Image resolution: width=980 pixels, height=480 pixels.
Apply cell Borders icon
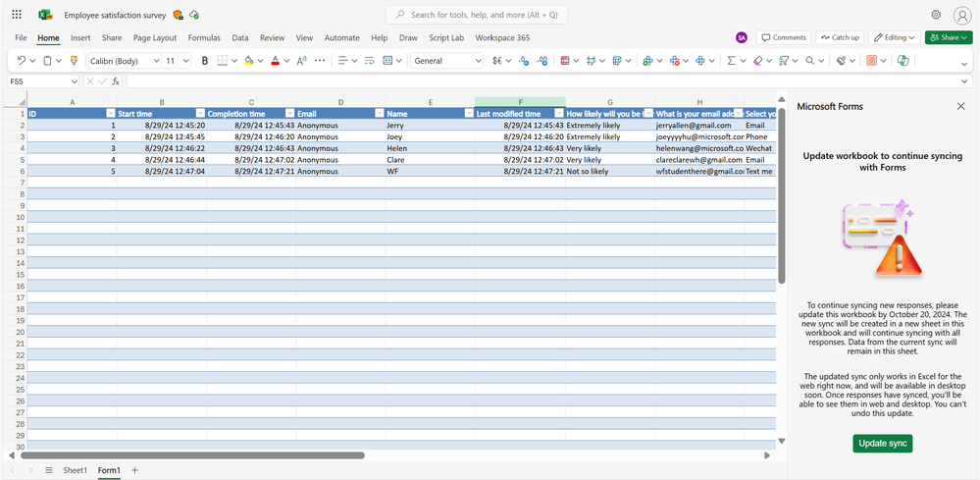tap(223, 61)
